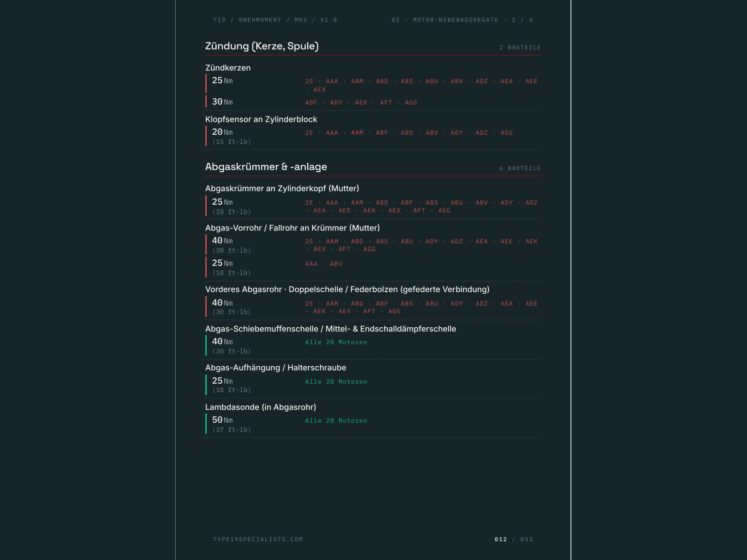
Task: Click the Zündung (Kerze, Spule) section heading
Action: click(x=262, y=46)
